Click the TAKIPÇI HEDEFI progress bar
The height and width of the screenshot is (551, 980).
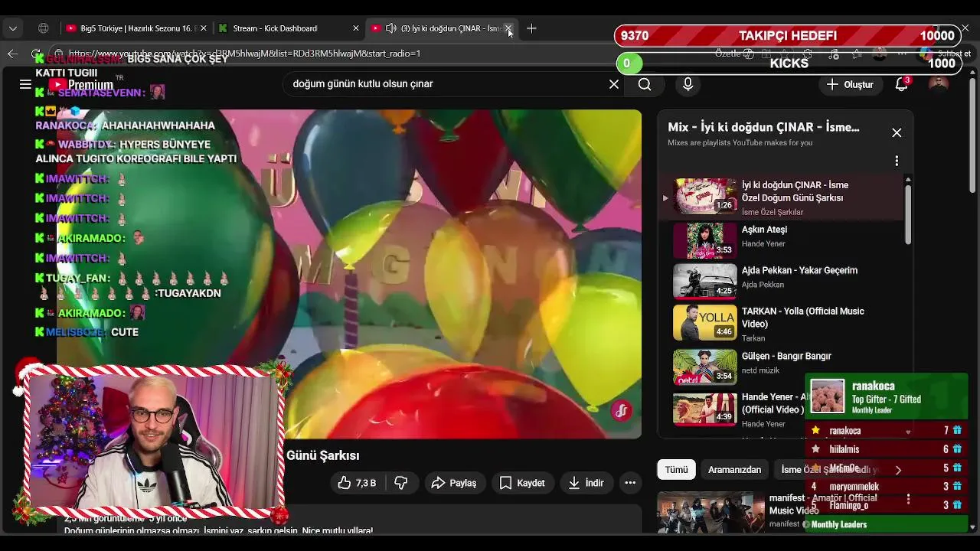[x=787, y=36]
